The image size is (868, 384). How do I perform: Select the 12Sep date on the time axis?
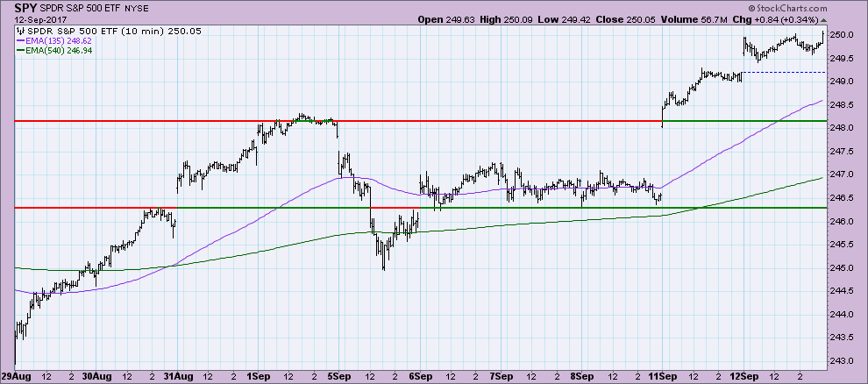(743, 375)
